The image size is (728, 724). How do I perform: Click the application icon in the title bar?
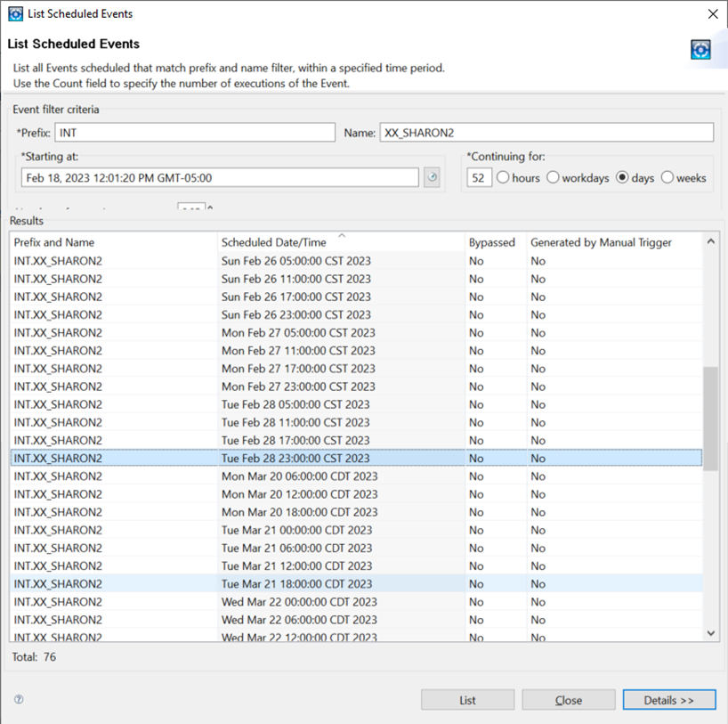(x=12, y=13)
